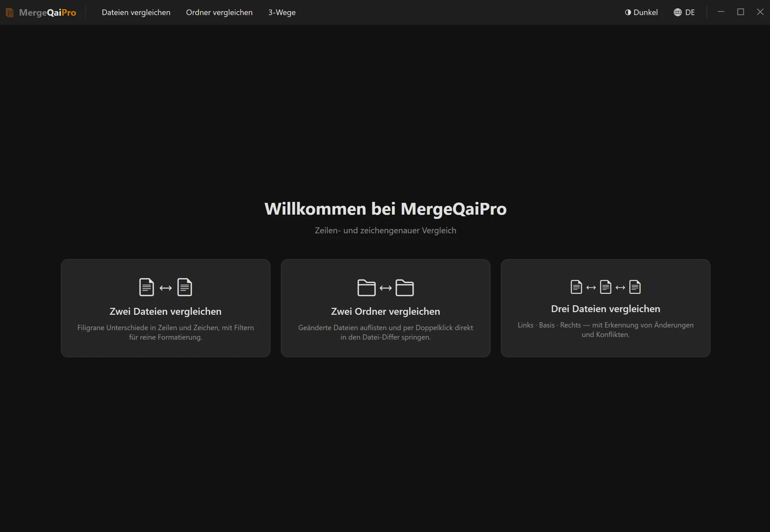The width and height of the screenshot is (770, 532).
Task: Click the two-documents compare icon
Action: click(166, 287)
